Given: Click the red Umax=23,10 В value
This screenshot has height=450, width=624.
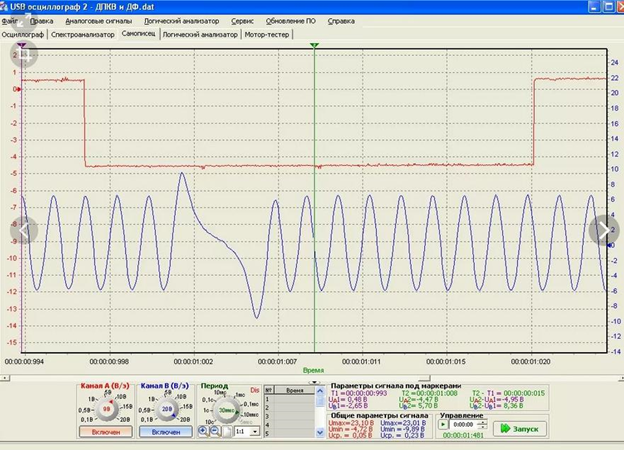Looking at the screenshot, I should pyautogui.click(x=351, y=423).
